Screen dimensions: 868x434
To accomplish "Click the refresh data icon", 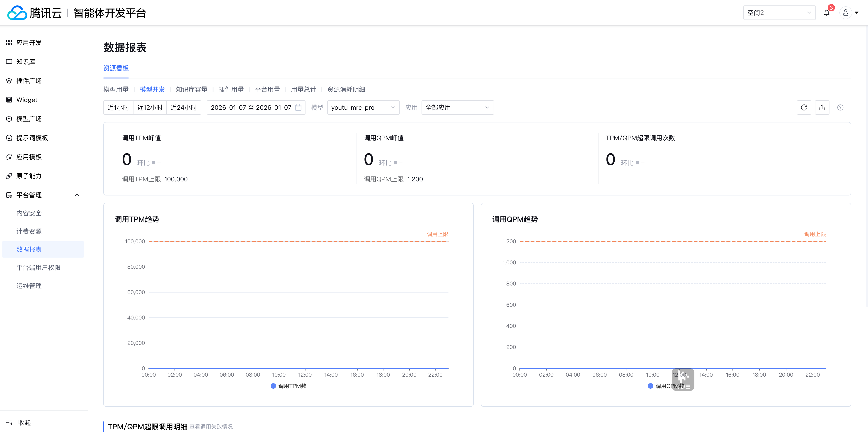I will 804,107.
